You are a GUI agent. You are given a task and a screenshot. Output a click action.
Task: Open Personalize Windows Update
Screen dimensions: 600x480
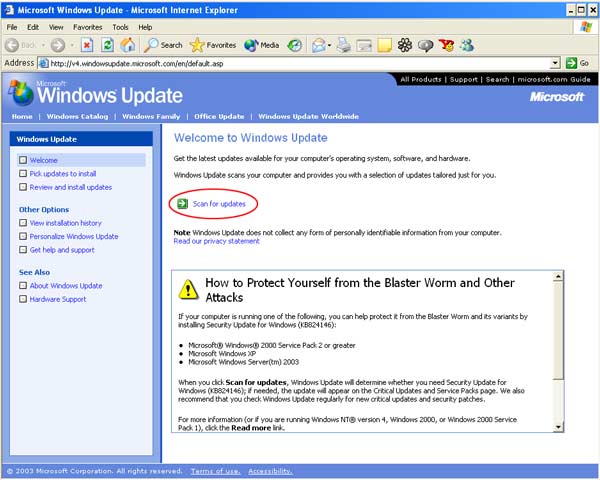tap(74, 236)
